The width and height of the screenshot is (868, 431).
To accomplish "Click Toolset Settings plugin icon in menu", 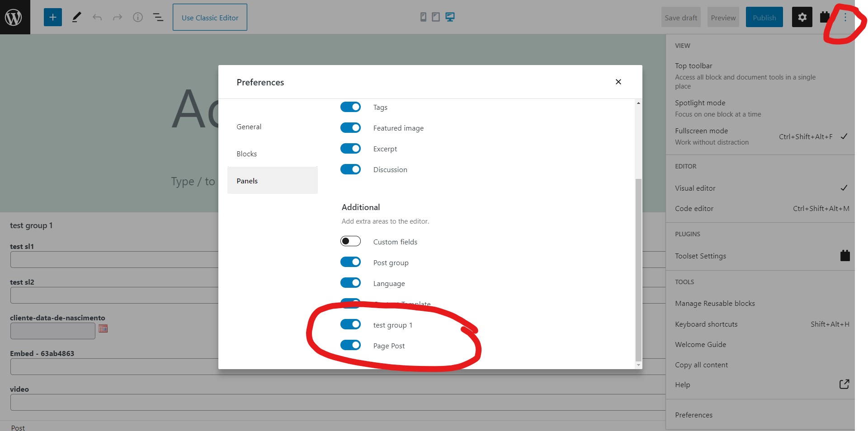I will (x=845, y=256).
